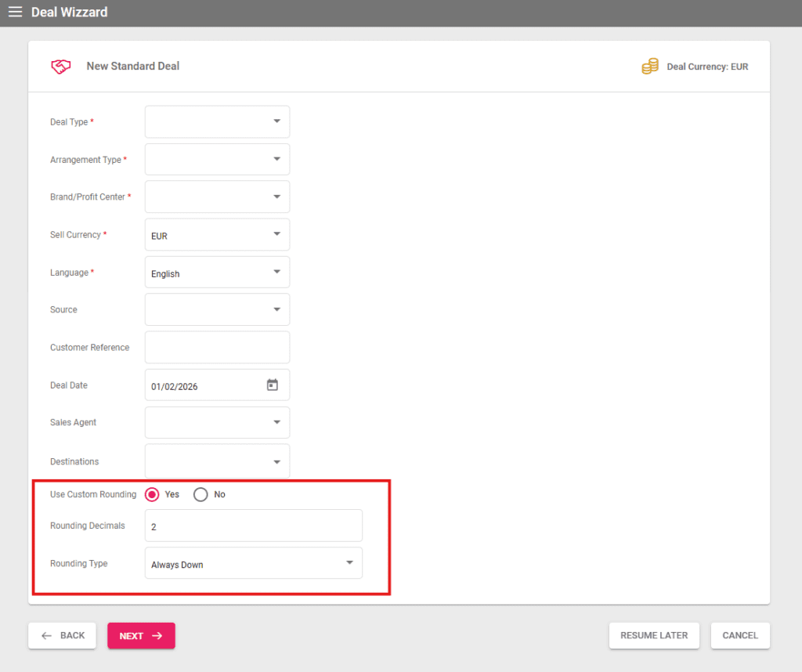Click the Rounding Decimals field showing 2
The image size is (802, 672).
(253, 526)
